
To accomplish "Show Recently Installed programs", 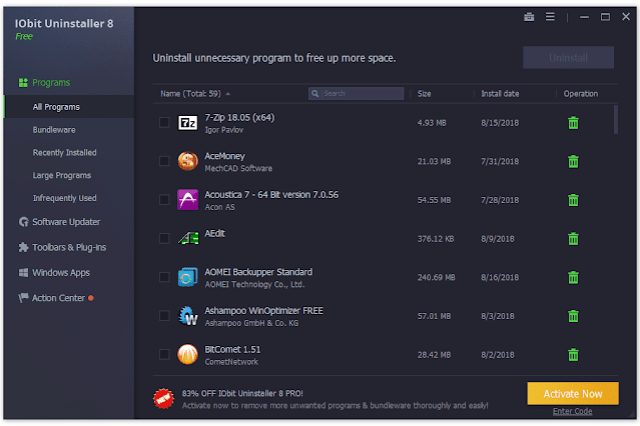I will tap(64, 153).
